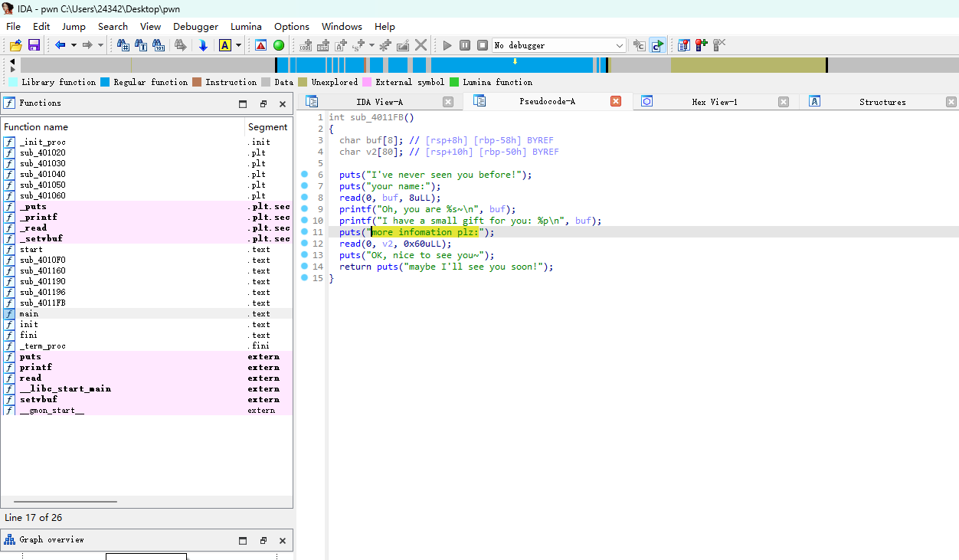959x560 pixels.
Task: Click the blue Jump back arrow
Action: (60, 45)
